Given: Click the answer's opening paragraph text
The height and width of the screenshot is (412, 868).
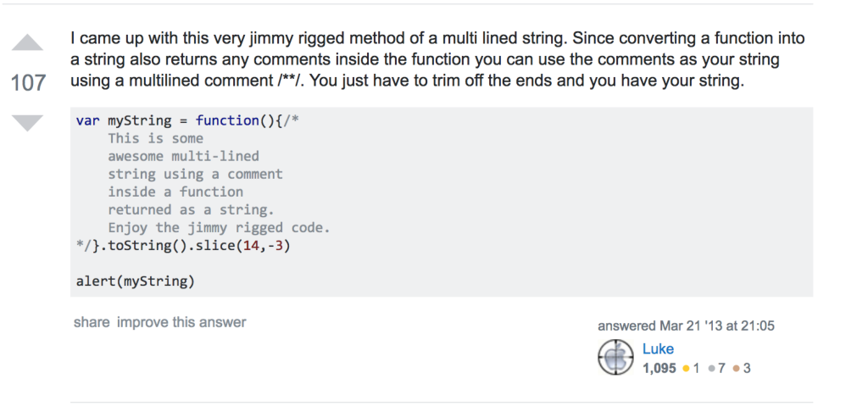Looking at the screenshot, I should (x=437, y=60).
